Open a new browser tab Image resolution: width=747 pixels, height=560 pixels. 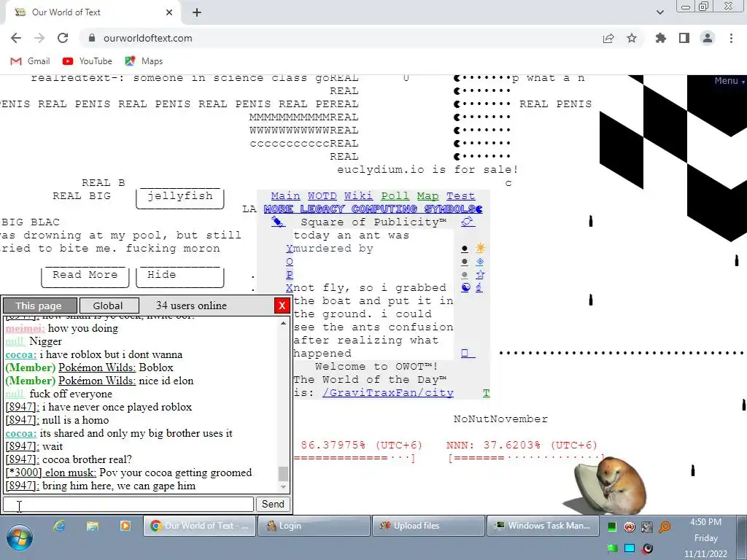click(x=197, y=12)
